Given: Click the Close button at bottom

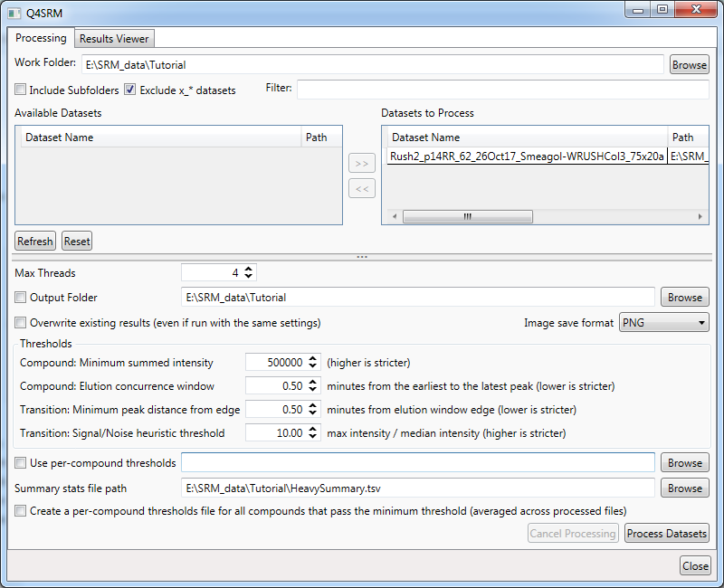Looking at the screenshot, I should point(695,566).
